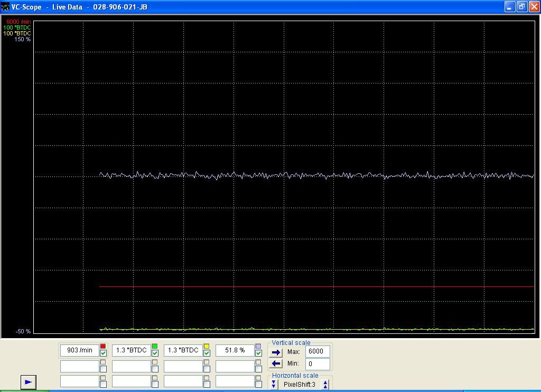Click an empty measurement field in the second row

[x=79, y=365]
